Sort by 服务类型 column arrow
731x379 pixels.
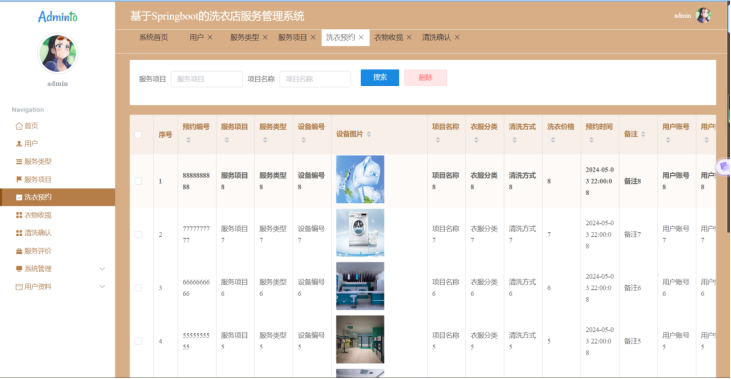(265, 140)
